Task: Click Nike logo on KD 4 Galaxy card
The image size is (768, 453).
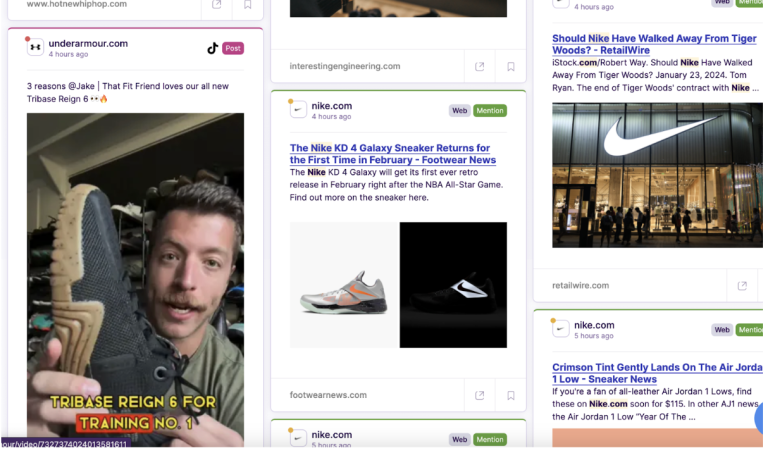Action: click(x=298, y=110)
